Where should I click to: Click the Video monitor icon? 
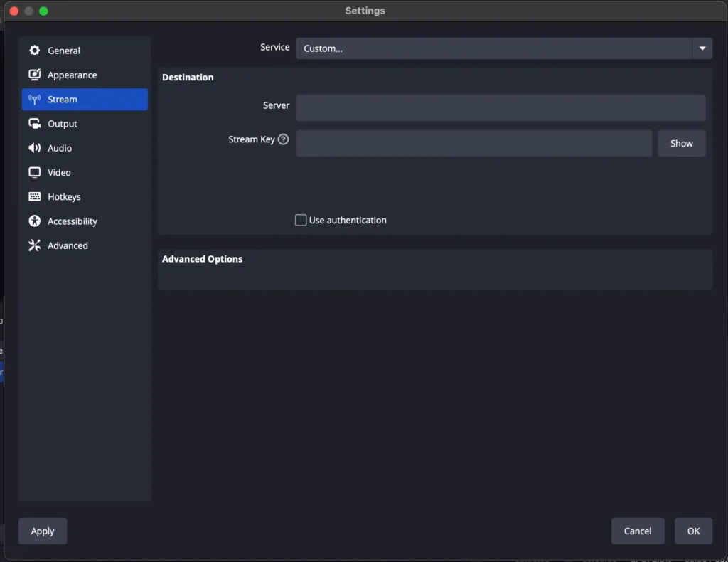[34, 172]
